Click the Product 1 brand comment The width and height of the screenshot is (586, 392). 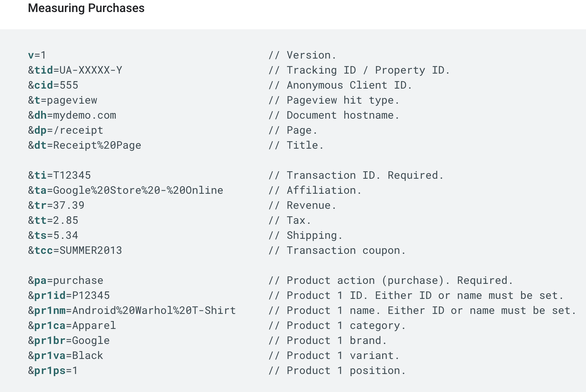tap(328, 341)
